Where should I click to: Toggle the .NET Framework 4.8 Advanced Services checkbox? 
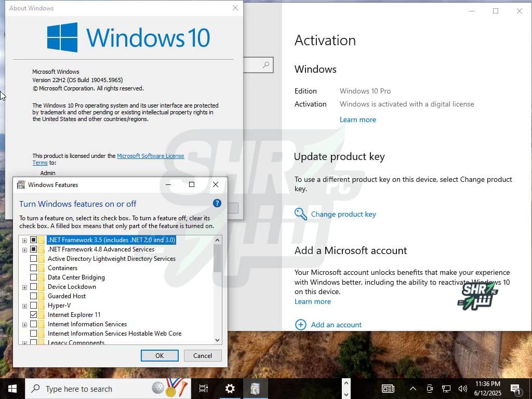[x=33, y=249]
